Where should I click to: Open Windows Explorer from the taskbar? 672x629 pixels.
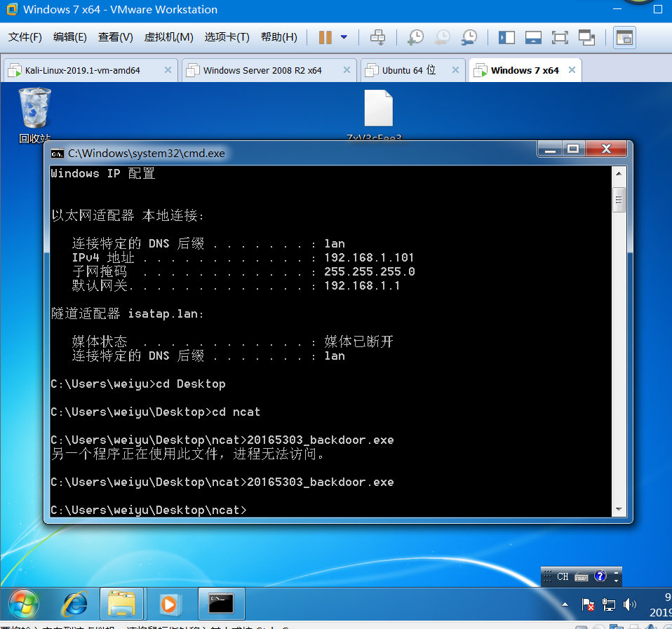tap(122, 604)
